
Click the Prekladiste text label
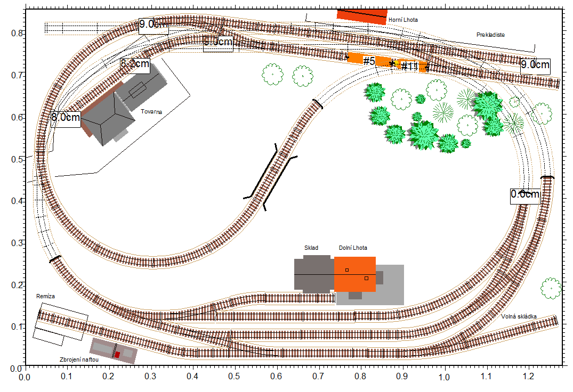pos(490,35)
